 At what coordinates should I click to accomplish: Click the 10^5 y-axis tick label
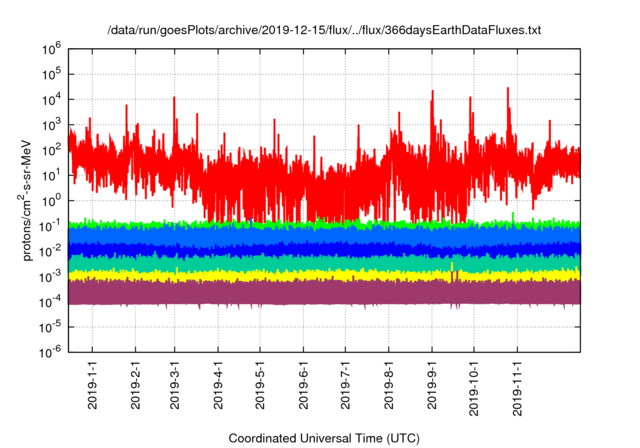(51, 75)
